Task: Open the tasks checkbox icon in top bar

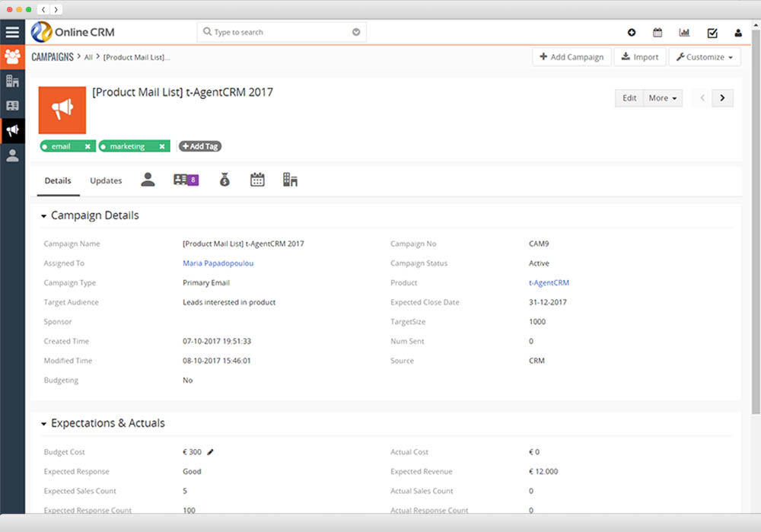Action: 712,33
